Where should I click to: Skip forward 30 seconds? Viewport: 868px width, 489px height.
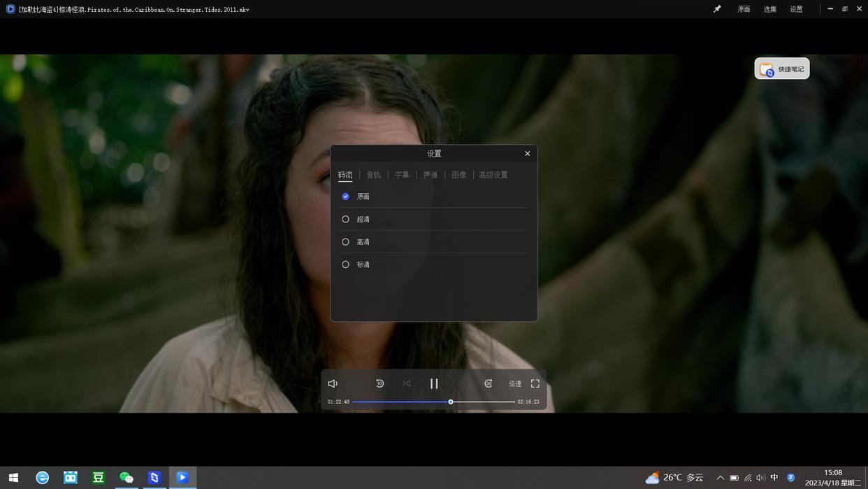(488, 383)
